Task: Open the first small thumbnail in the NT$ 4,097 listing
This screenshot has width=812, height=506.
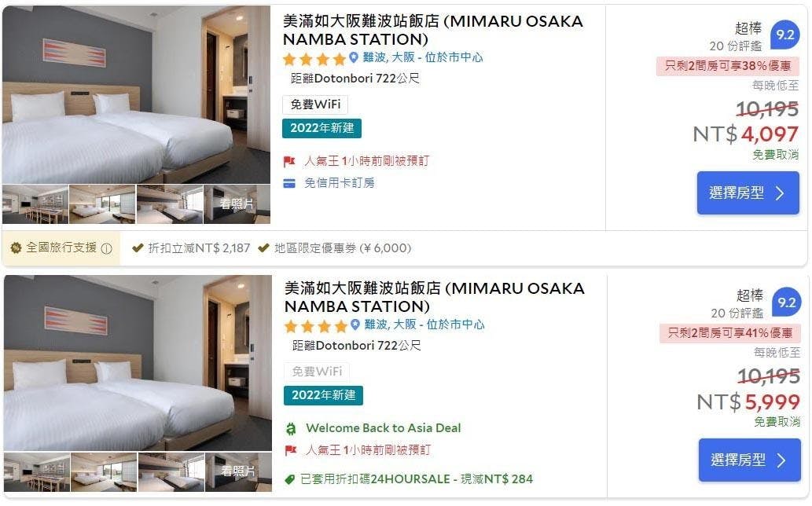Action: tap(35, 204)
